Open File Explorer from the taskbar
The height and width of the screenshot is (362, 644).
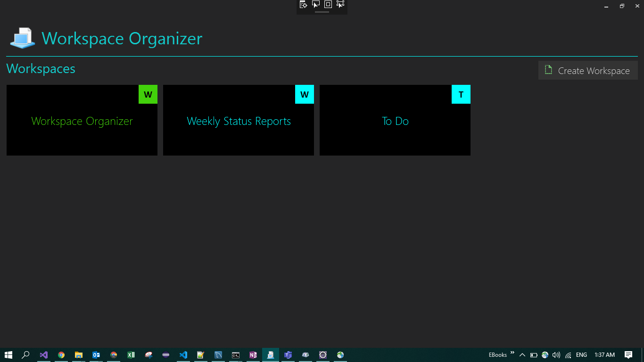pos(79,355)
